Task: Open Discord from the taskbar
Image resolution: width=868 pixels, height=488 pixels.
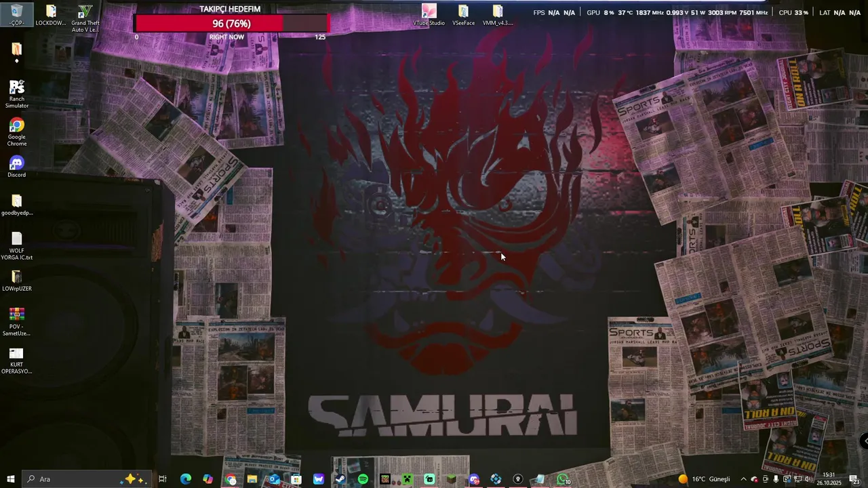Action: tap(474, 479)
